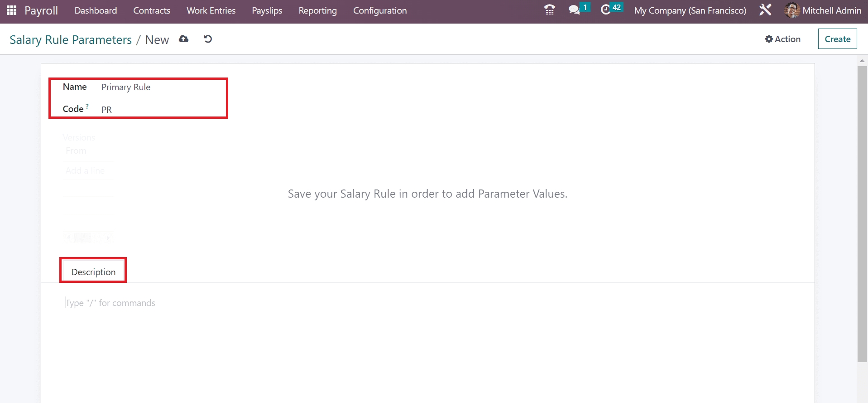Expand the Reporting menu

(317, 10)
